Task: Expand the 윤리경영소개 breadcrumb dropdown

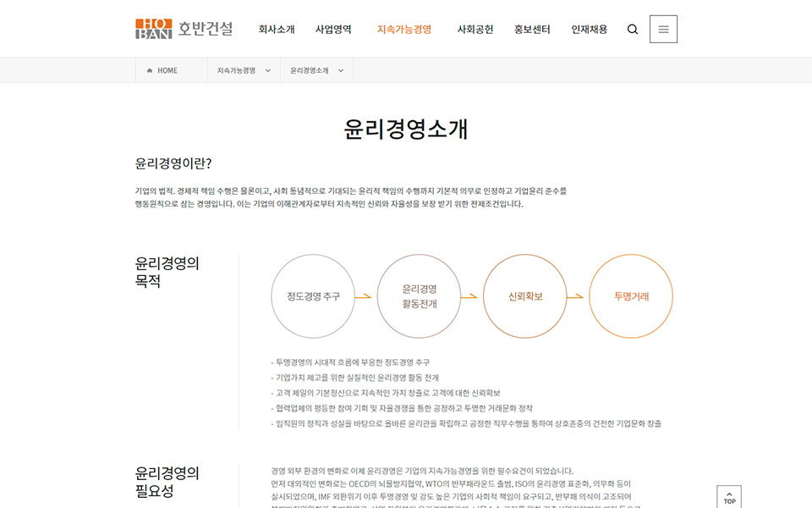Action: (316, 71)
